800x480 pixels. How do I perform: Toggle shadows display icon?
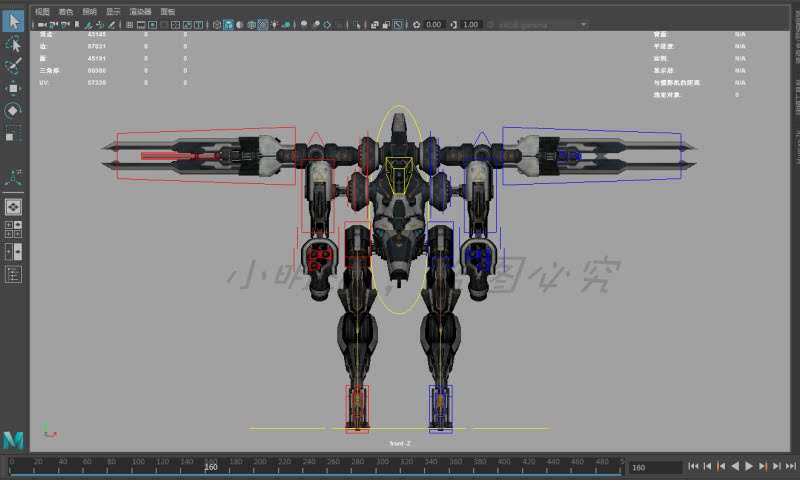[287, 24]
